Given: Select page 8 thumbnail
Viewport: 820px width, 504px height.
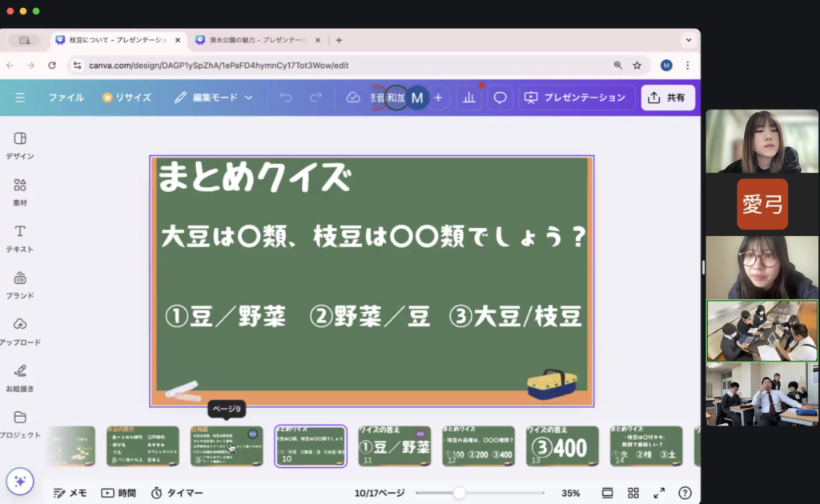Looking at the screenshot, I should click(x=143, y=446).
